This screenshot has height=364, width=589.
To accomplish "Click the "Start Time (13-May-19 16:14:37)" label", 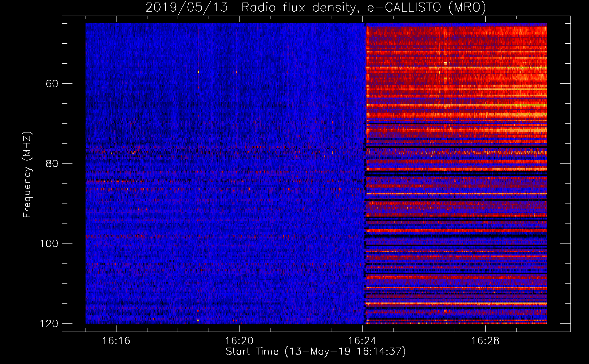I will [x=316, y=352].
